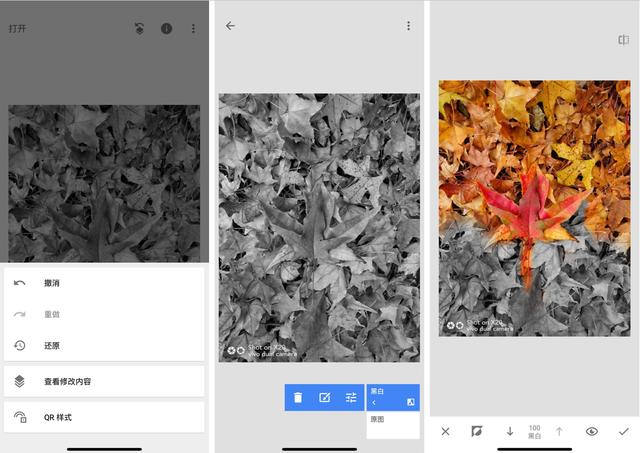Open the three-dot menu beside the info icon
This screenshot has height=453, width=640.
click(x=193, y=28)
